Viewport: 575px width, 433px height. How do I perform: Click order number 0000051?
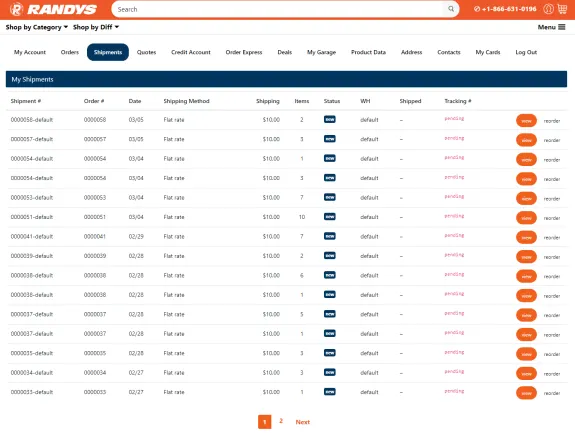click(x=95, y=217)
